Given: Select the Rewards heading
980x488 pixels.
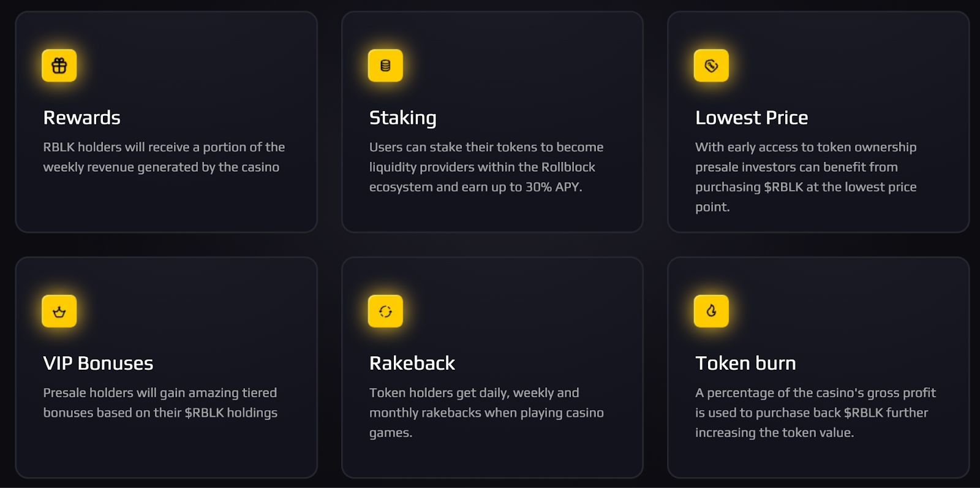Looking at the screenshot, I should 82,118.
